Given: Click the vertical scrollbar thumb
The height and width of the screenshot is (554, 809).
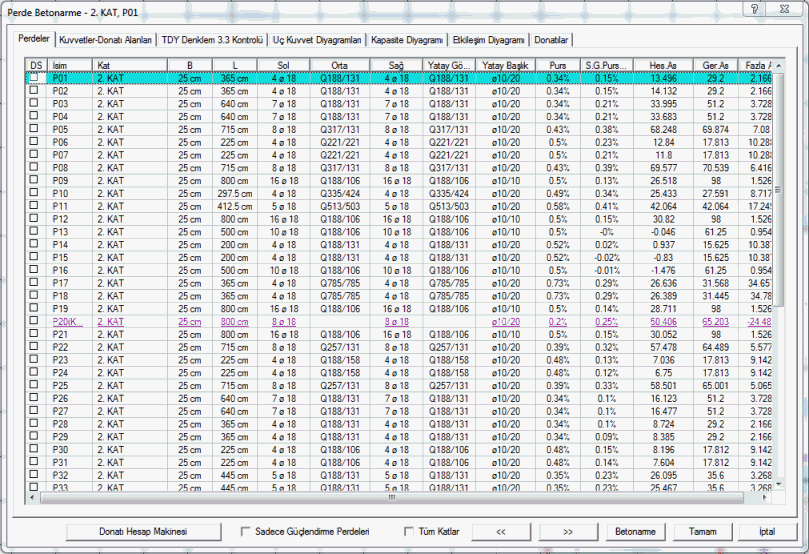Looking at the screenshot, I should [x=779, y=189].
